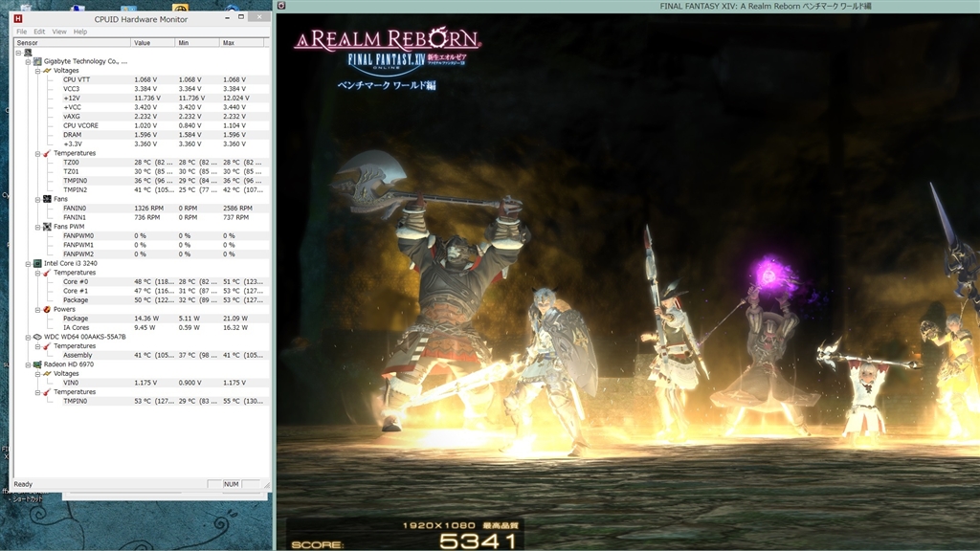Click the WDC hard drive icon

(x=37, y=337)
